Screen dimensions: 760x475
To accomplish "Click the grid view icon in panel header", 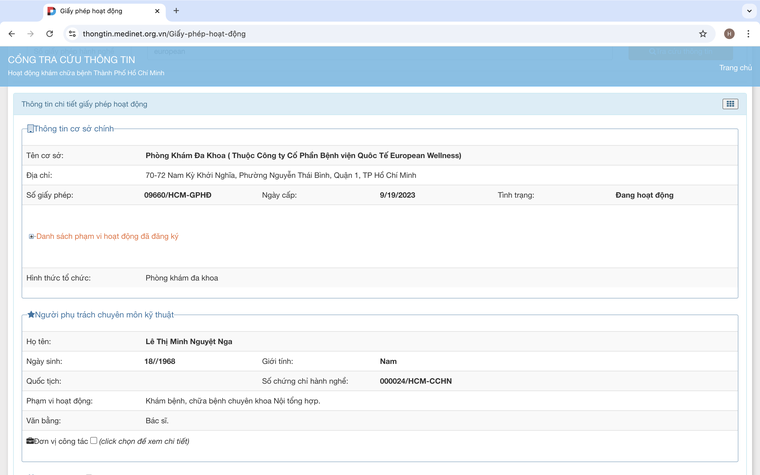I will coord(730,104).
